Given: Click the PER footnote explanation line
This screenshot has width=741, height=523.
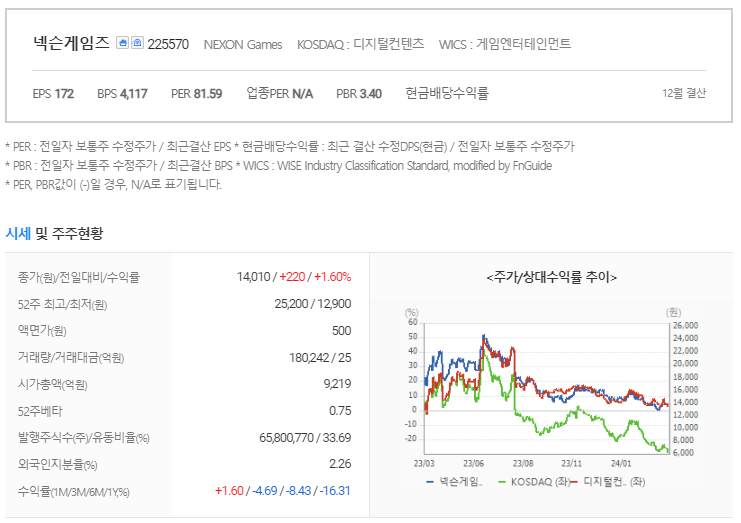Looking at the screenshot, I should coord(290,147).
